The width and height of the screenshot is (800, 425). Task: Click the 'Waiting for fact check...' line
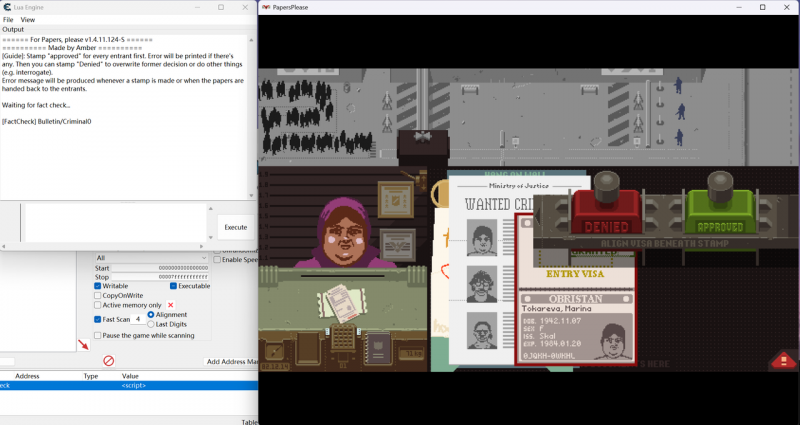click(x=36, y=105)
